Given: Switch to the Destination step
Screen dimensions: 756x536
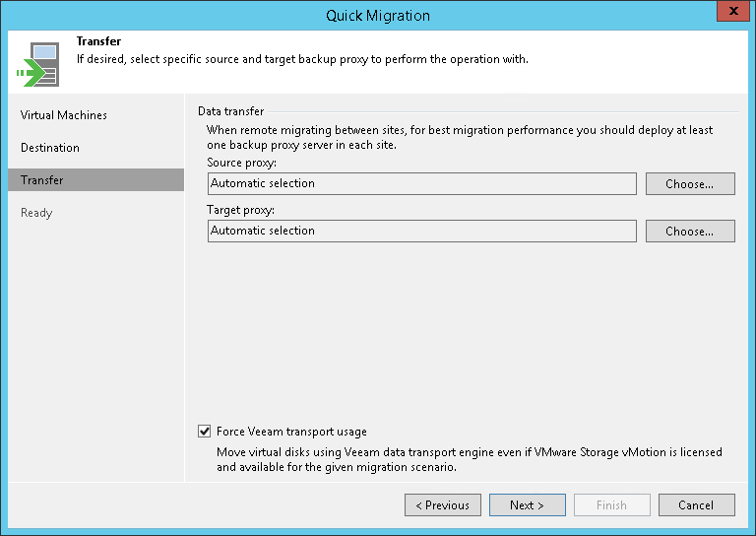Looking at the screenshot, I should pyautogui.click(x=50, y=148).
